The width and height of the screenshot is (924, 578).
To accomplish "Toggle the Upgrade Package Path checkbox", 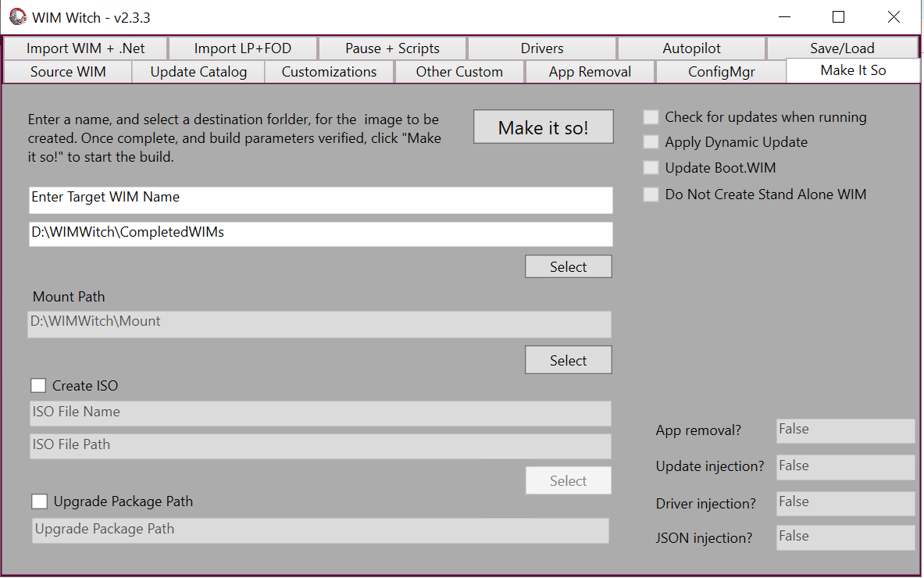I will point(38,501).
